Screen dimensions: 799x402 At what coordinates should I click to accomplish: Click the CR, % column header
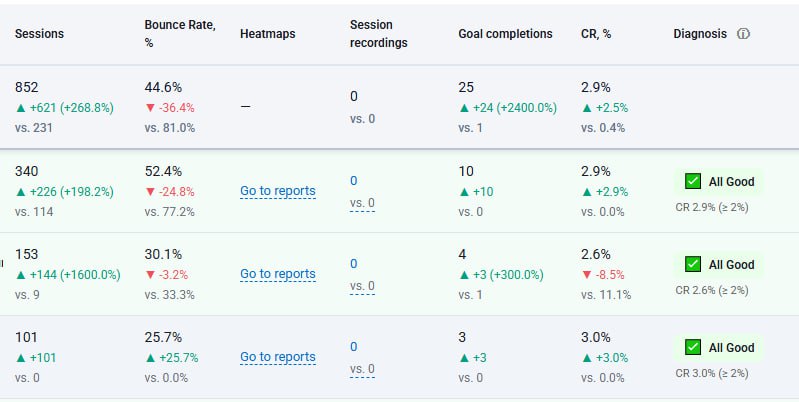tap(598, 34)
